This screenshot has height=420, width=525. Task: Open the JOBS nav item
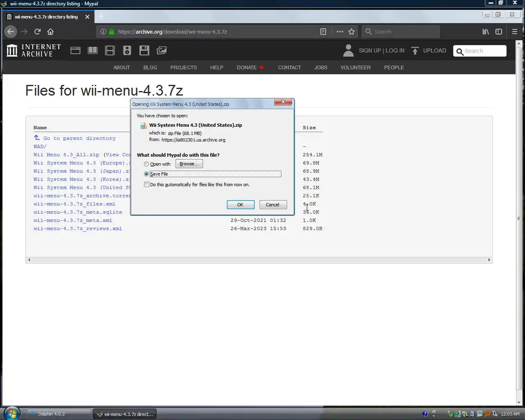(321, 68)
